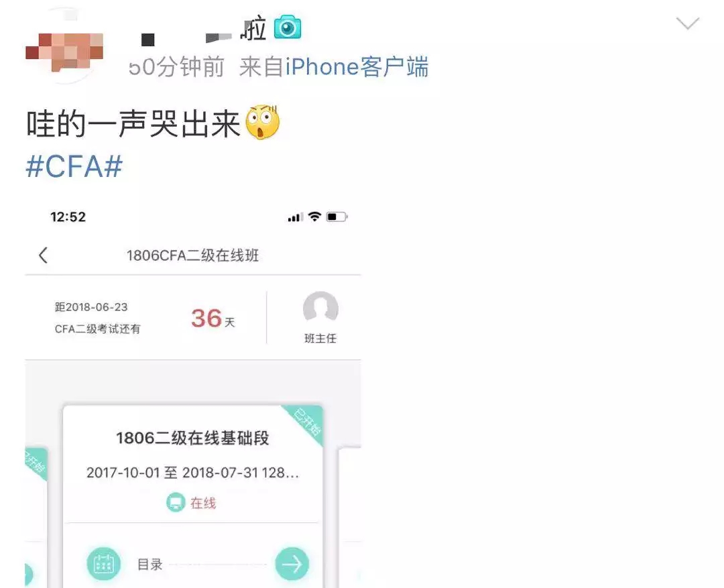Tap the surprised emoji in the post
The height and width of the screenshot is (588, 724).
(x=262, y=123)
